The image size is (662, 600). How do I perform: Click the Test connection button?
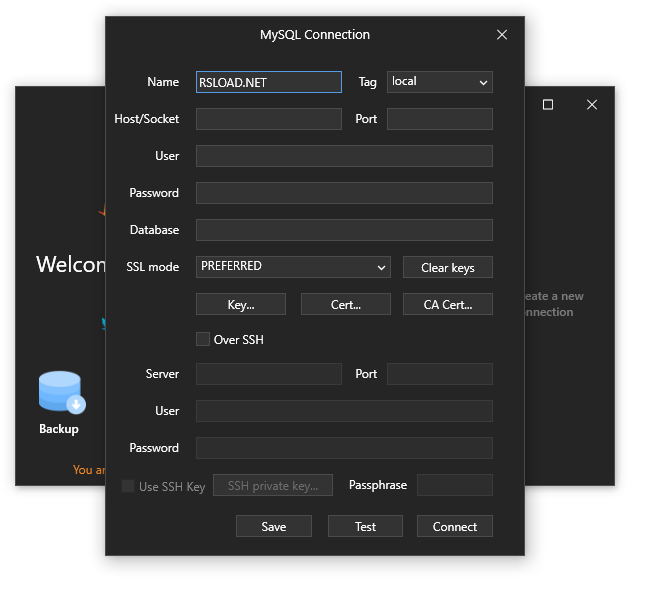point(365,526)
